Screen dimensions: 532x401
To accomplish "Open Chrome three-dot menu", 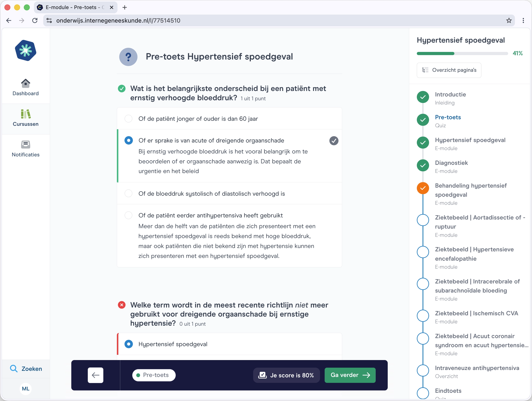I will [523, 20].
